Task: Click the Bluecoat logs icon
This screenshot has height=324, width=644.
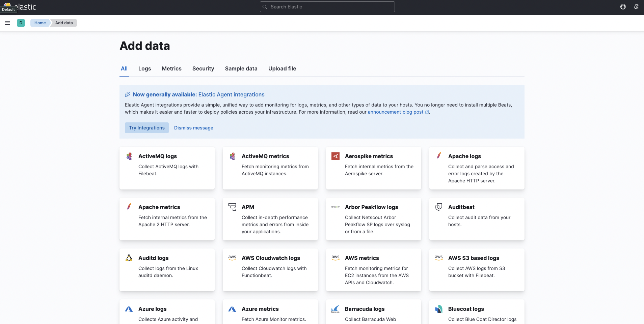Action: pos(439,309)
